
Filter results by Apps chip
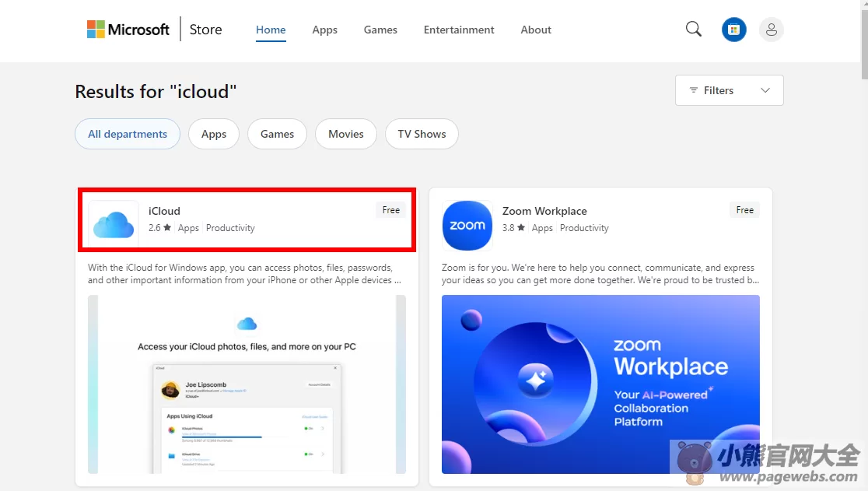pyautogui.click(x=214, y=134)
